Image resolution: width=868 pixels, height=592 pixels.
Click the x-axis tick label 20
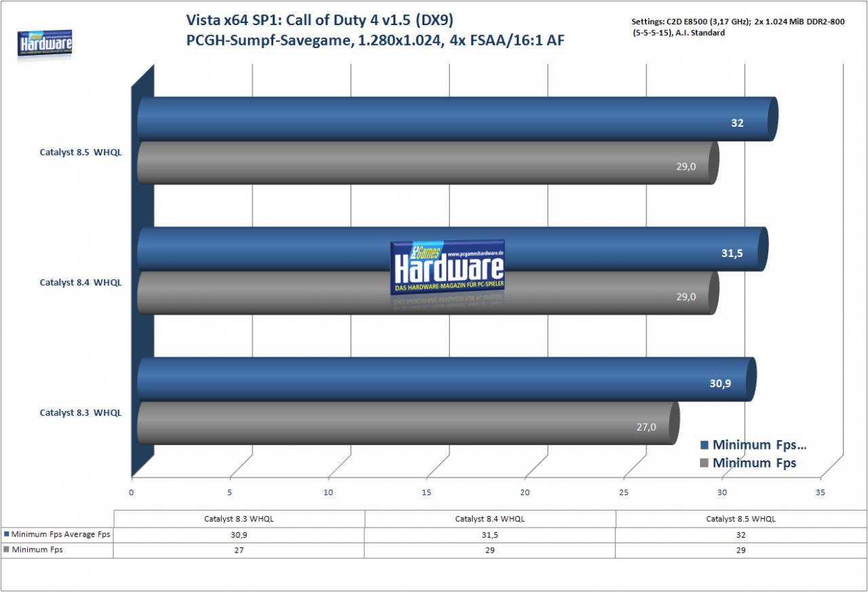[x=526, y=492]
